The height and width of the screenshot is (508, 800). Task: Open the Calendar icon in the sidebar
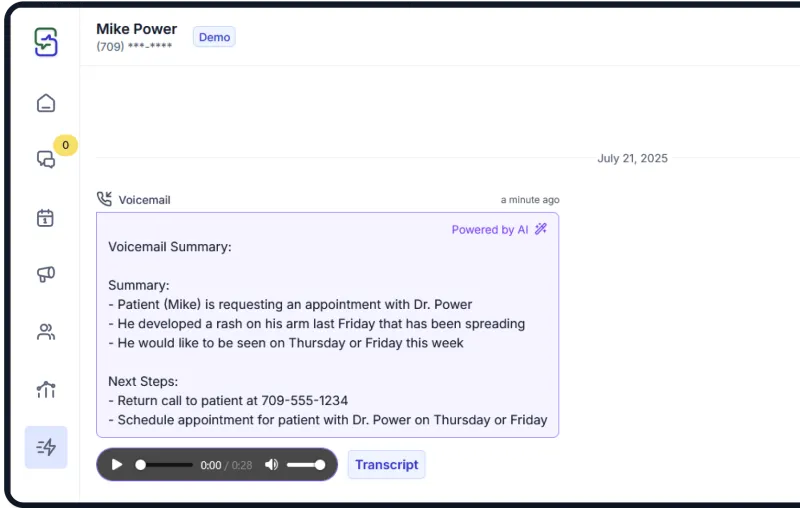(45, 218)
